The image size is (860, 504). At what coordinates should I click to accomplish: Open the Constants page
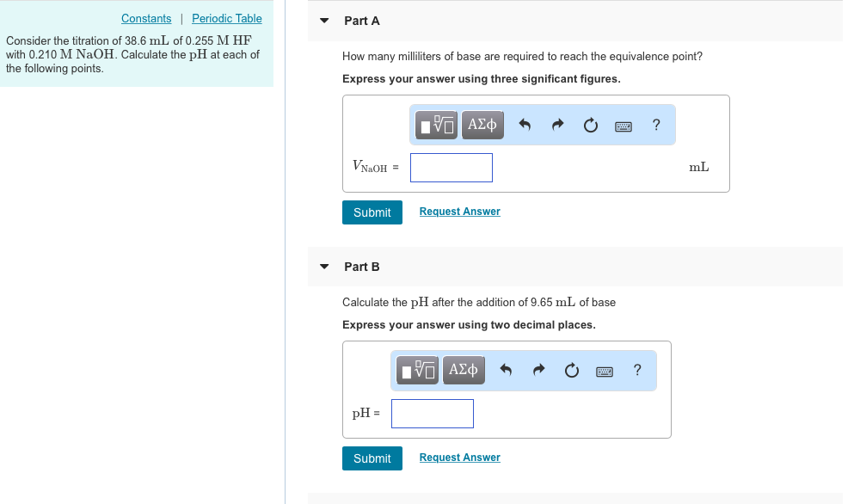pyautogui.click(x=146, y=18)
